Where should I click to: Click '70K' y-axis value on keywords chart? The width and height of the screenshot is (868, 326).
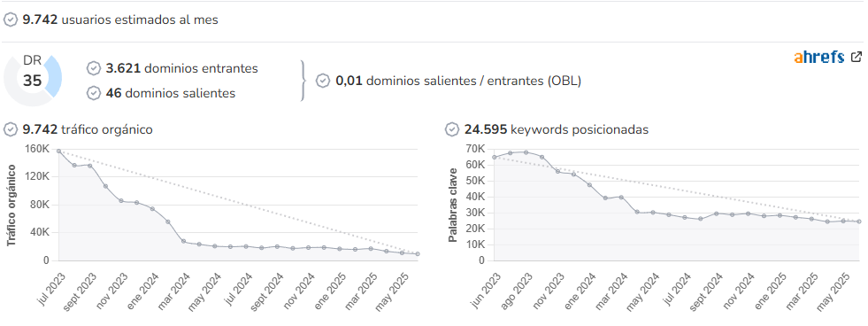click(x=474, y=149)
